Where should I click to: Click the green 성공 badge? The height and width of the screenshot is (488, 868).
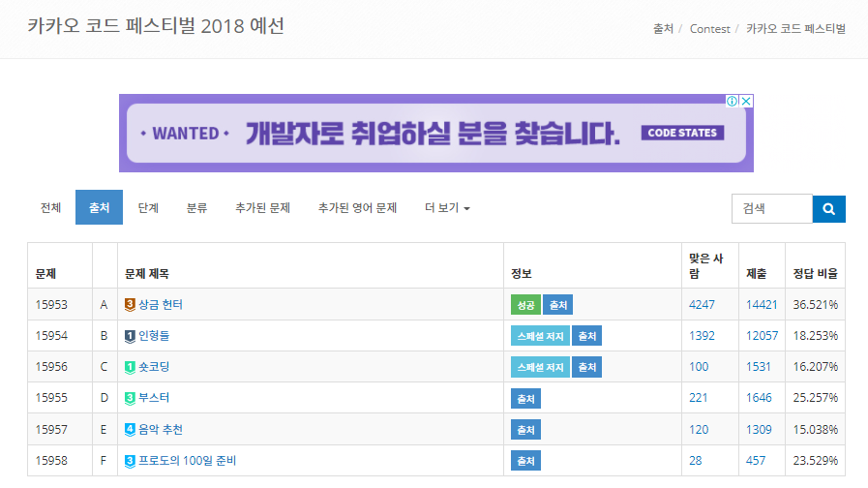coord(525,305)
